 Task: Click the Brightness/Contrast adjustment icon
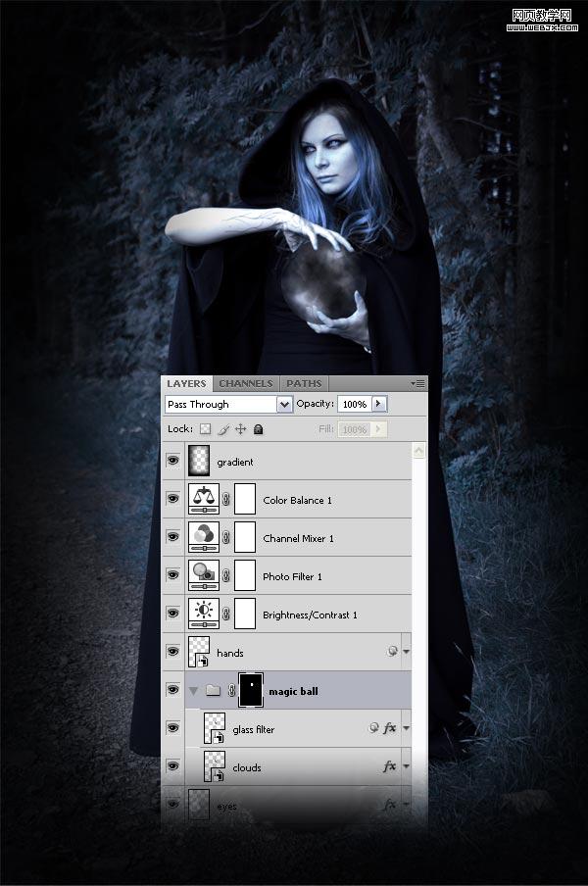pyautogui.click(x=204, y=614)
